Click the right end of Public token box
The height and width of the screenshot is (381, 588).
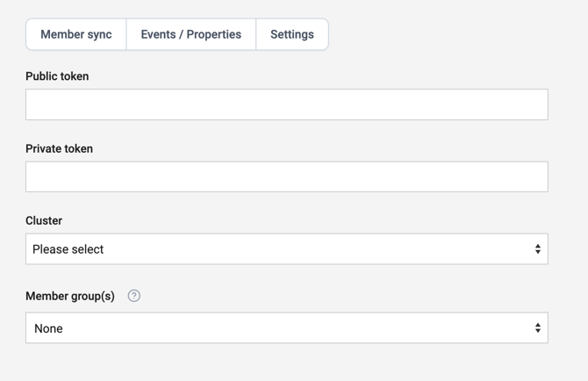(531, 104)
